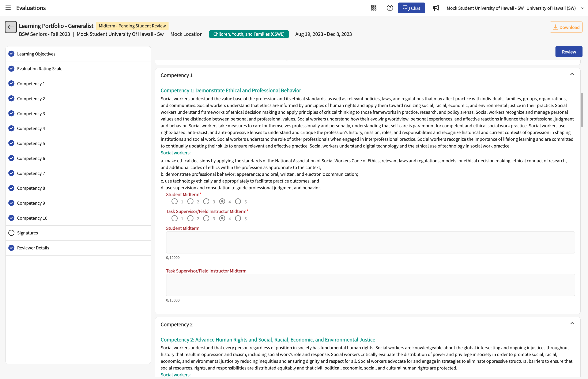This screenshot has height=379, width=588.
Task: Open the hamburger navigation menu
Action: coord(8,8)
